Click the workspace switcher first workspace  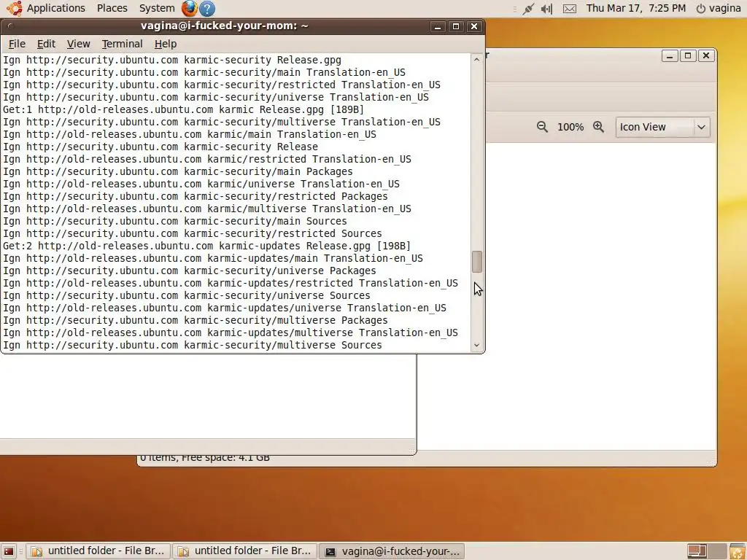[x=697, y=551]
